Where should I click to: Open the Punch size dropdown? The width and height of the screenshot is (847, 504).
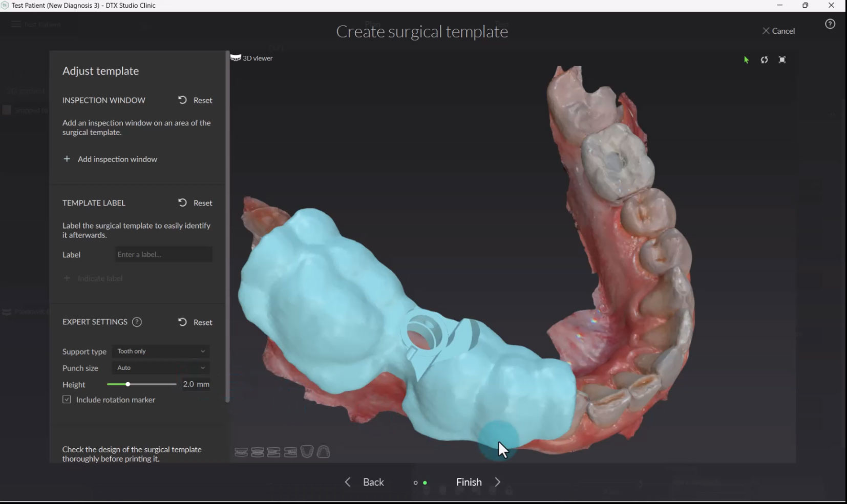coord(161,368)
